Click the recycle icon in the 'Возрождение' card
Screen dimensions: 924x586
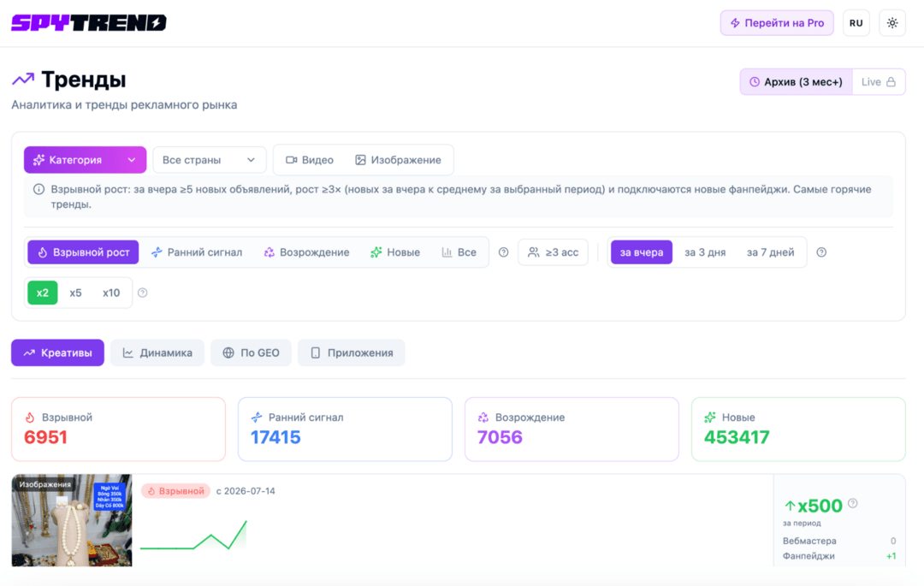(483, 417)
